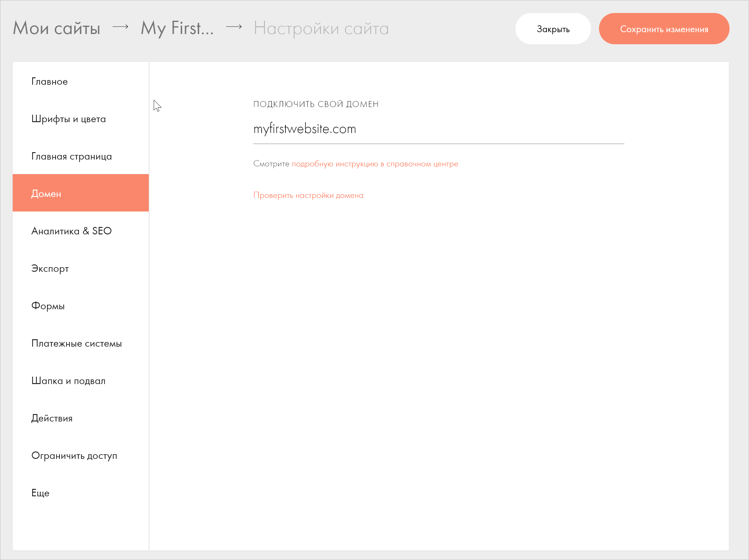Viewport: 749px width, 560px height.
Task: Go to Главная страница settings
Action: (71, 156)
